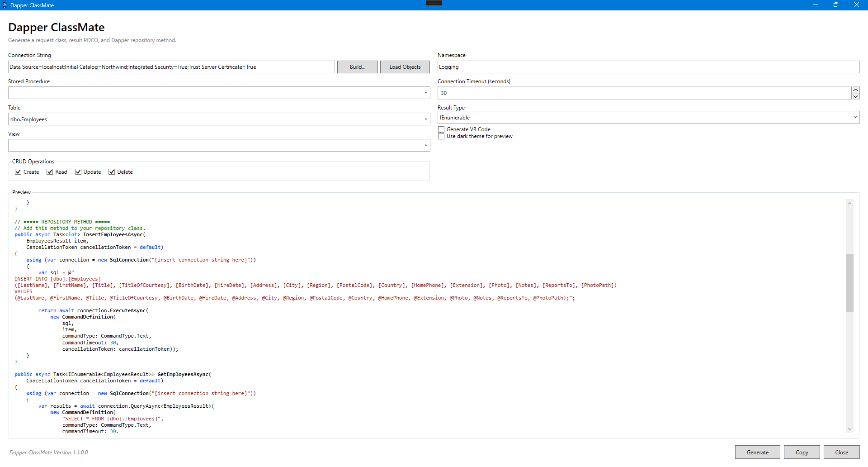
Task: Decrease connection timeout with down arrow
Action: pos(855,96)
